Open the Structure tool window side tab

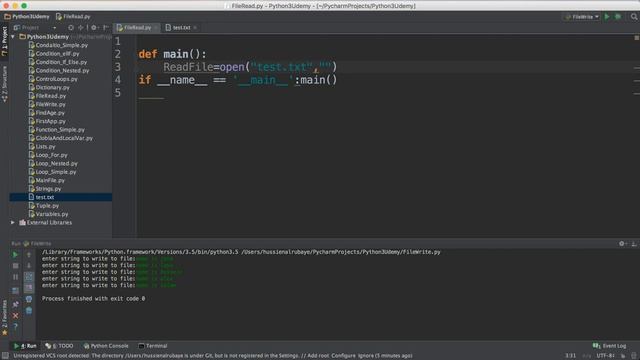4,84
